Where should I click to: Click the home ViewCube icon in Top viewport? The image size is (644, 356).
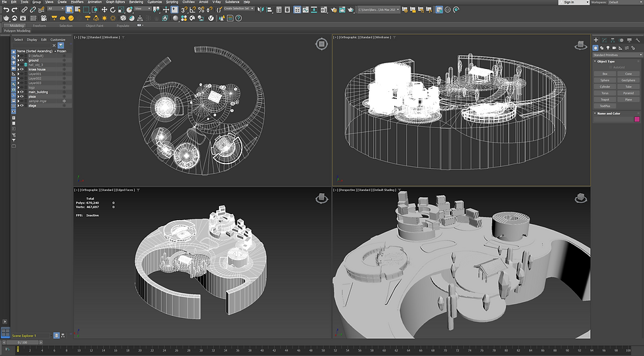click(321, 45)
